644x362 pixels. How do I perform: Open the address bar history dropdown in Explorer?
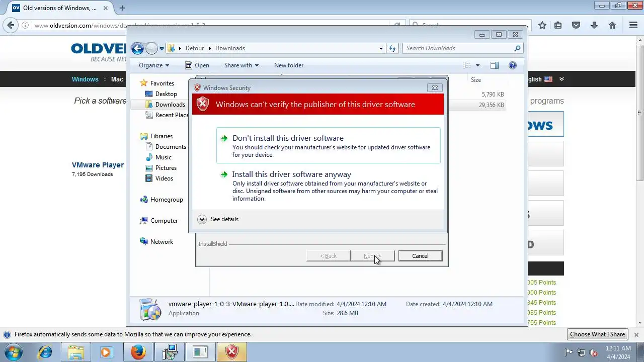pos(381,48)
